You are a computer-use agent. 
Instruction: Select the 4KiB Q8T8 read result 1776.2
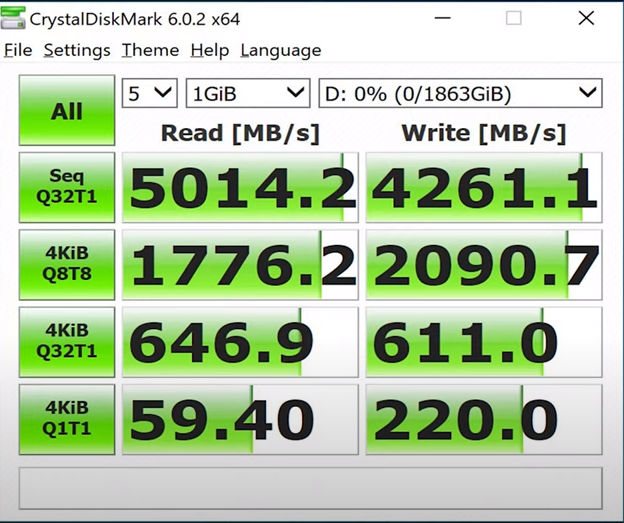240,264
